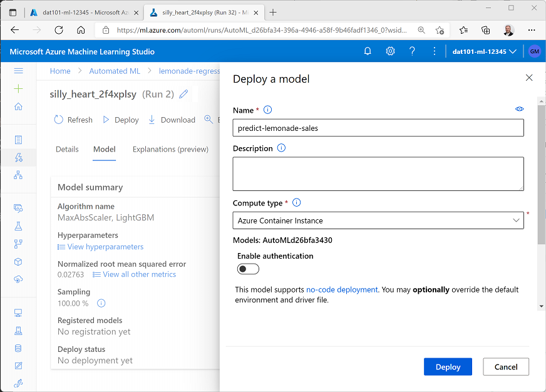Toggle Enable authentication switch

coord(248,269)
